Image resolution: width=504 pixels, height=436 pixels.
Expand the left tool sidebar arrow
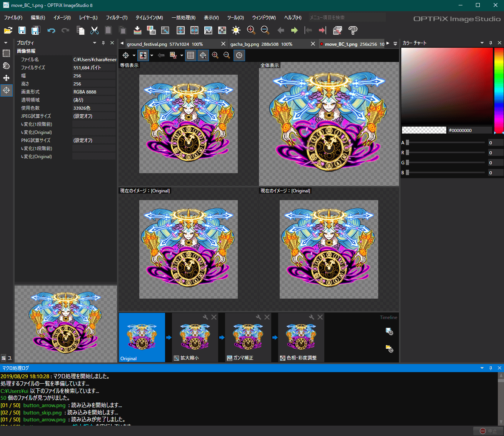pyautogui.click(x=6, y=43)
